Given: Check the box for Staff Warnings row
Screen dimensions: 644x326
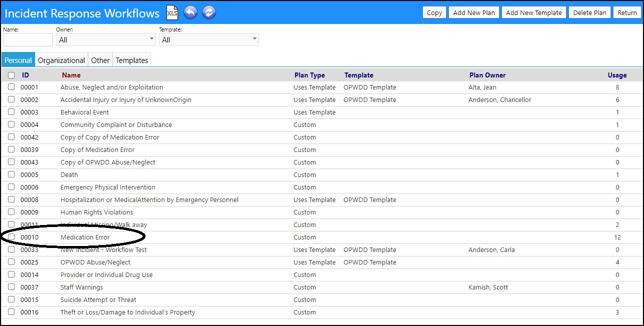Looking at the screenshot, I should [x=11, y=287].
